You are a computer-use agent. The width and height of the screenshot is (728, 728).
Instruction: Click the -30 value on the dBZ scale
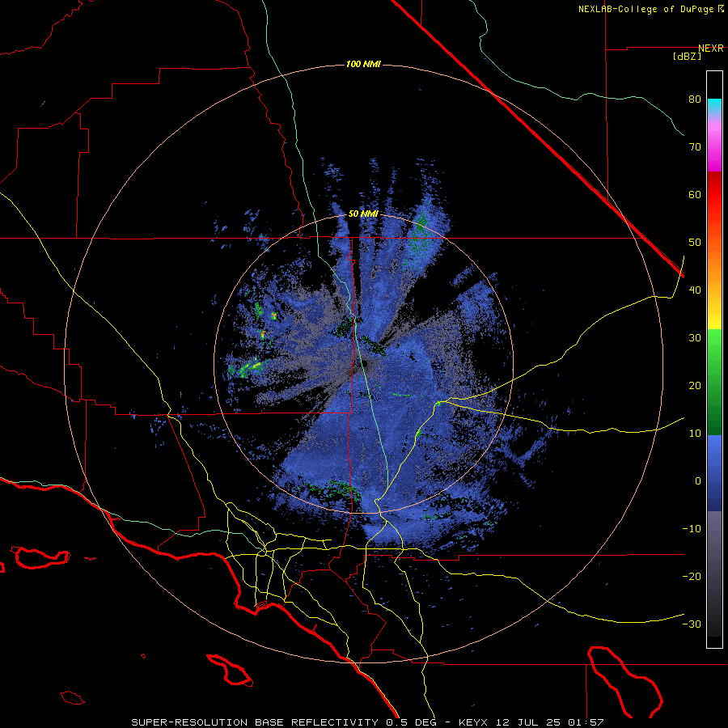[x=692, y=624]
